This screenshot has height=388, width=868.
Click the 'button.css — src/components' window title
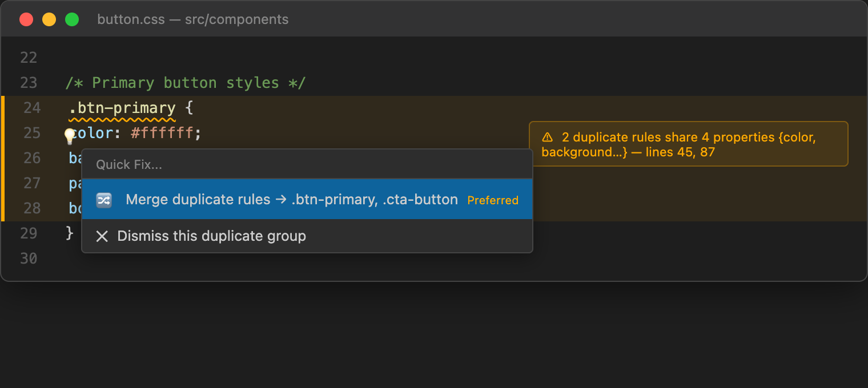click(193, 19)
